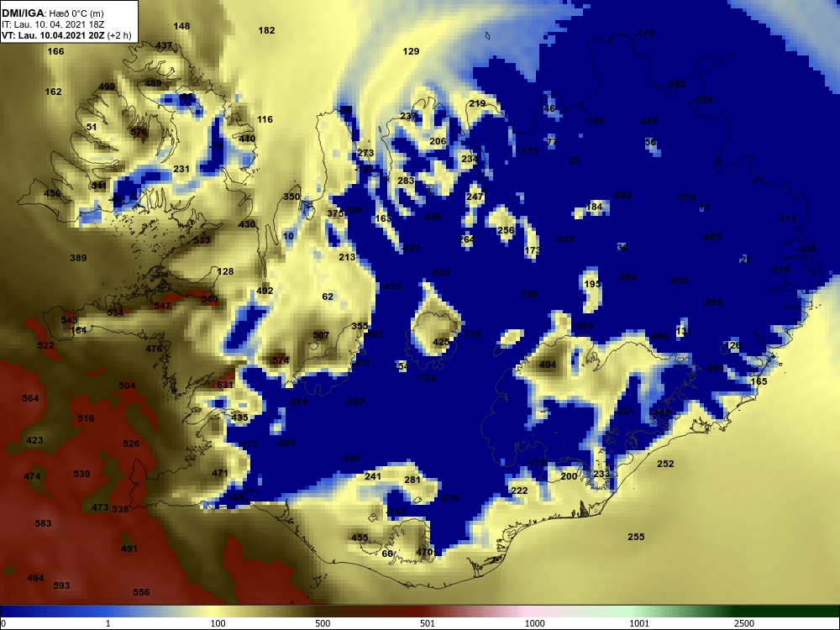Image resolution: width=840 pixels, height=630 pixels.
Task: Select the 116 value label
Action: [x=265, y=119]
